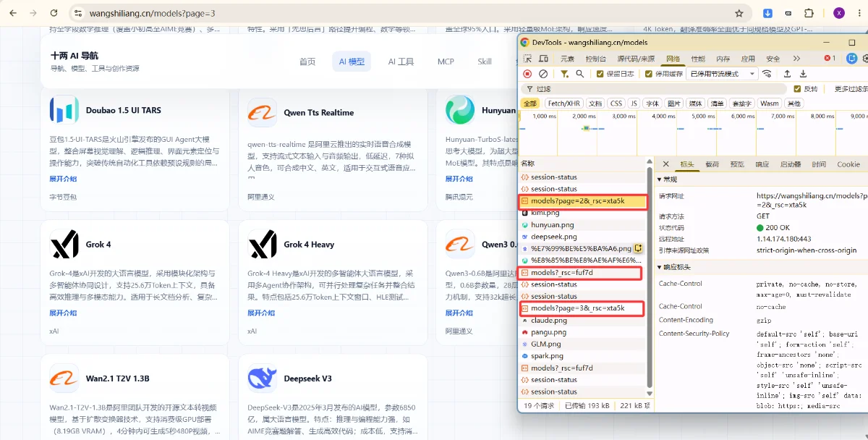Bookmark page with the star icon
The width and height of the screenshot is (868, 440).
[x=739, y=13]
